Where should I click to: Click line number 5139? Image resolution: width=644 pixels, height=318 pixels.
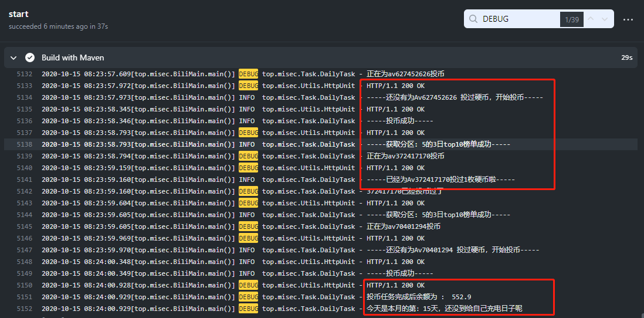click(24, 156)
